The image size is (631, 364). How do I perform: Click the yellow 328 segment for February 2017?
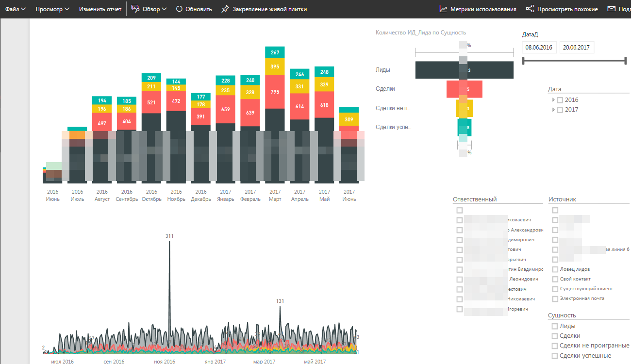(250, 92)
